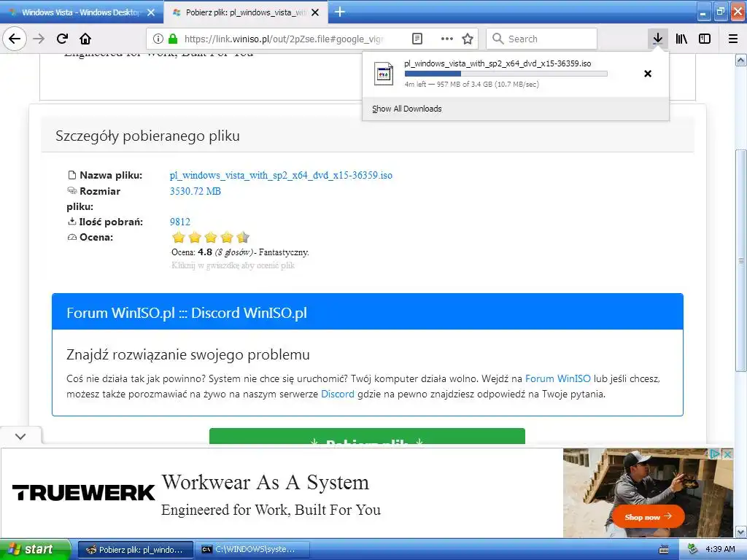Click the Szczegóły pobieranego pliku heading
This screenshot has height=560, width=747.
(147, 136)
